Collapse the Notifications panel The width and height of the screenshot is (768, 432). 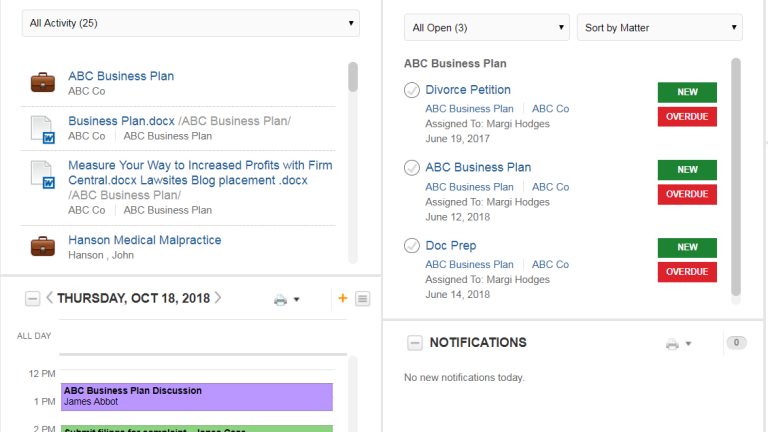tap(414, 343)
